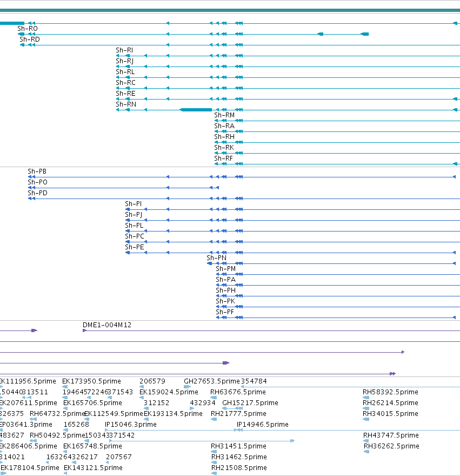Open the Sh-PL protein label
The image size is (460, 476).
point(135,226)
